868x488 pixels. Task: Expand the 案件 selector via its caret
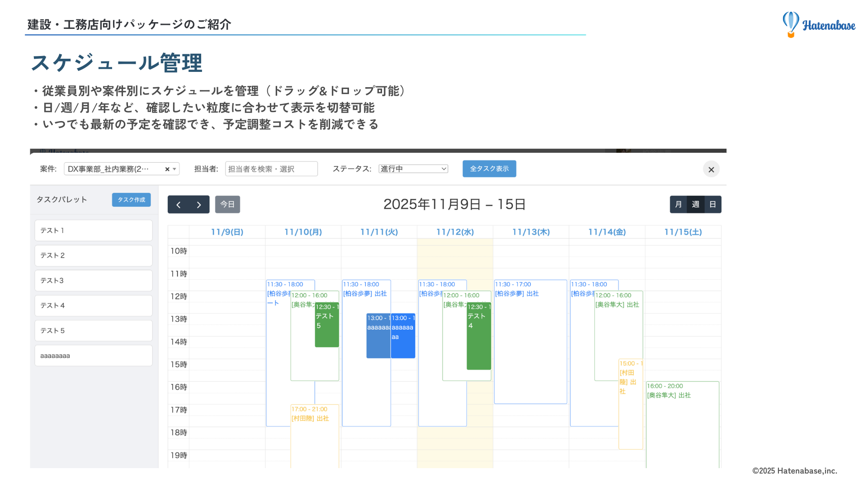pos(174,169)
